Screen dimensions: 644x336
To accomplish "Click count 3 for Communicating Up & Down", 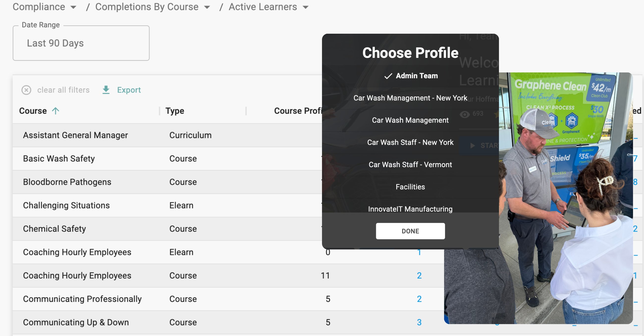I will pos(419,322).
